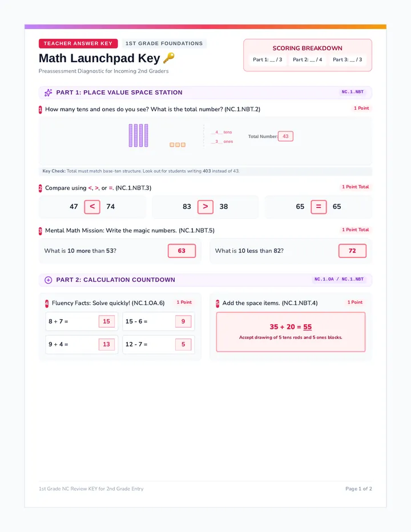Click the equals box between 65 and 65
Image resolution: width=411 pixels, height=532 pixels.
(x=319, y=207)
